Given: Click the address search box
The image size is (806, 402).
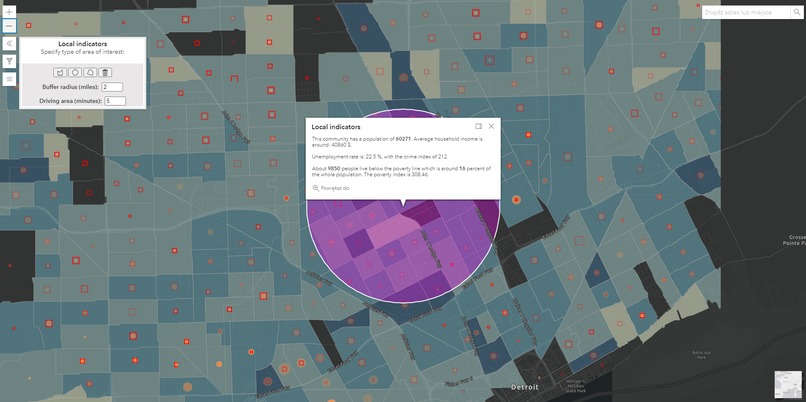Looking at the screenshot, I should point(745,12).
